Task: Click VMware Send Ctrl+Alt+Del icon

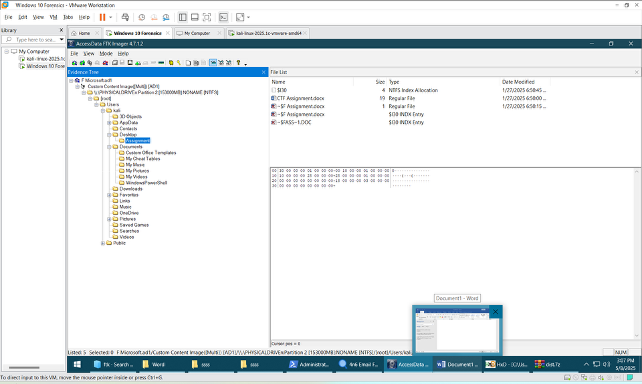Action: pyautogui.click(x=125, y=17)
